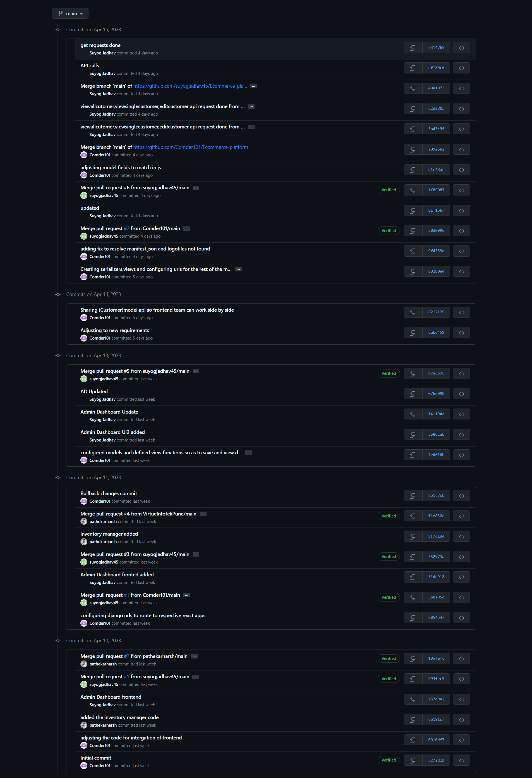Expand description of 'viewallcutomer' commit message

coord(251,106)
